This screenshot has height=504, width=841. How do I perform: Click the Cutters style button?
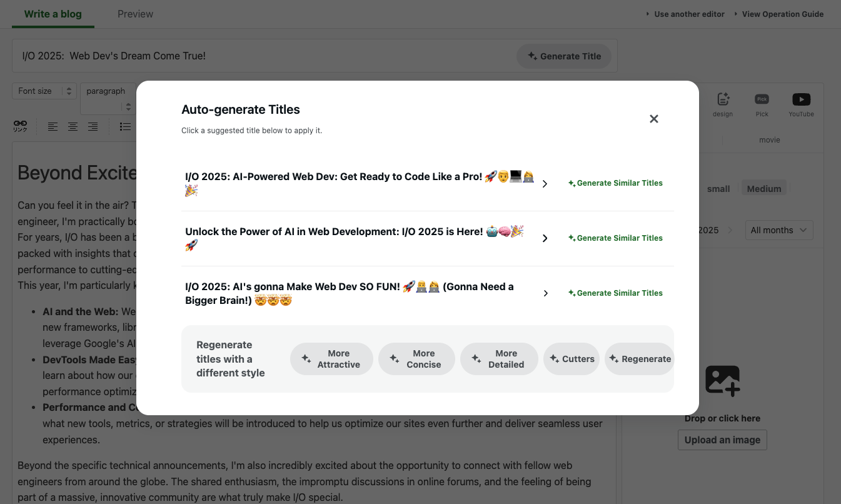click(x=572, y=359)
